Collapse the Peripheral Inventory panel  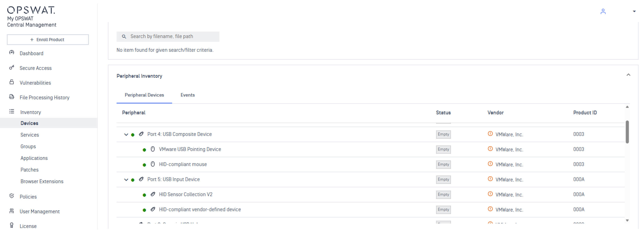[x=628, y=75]
